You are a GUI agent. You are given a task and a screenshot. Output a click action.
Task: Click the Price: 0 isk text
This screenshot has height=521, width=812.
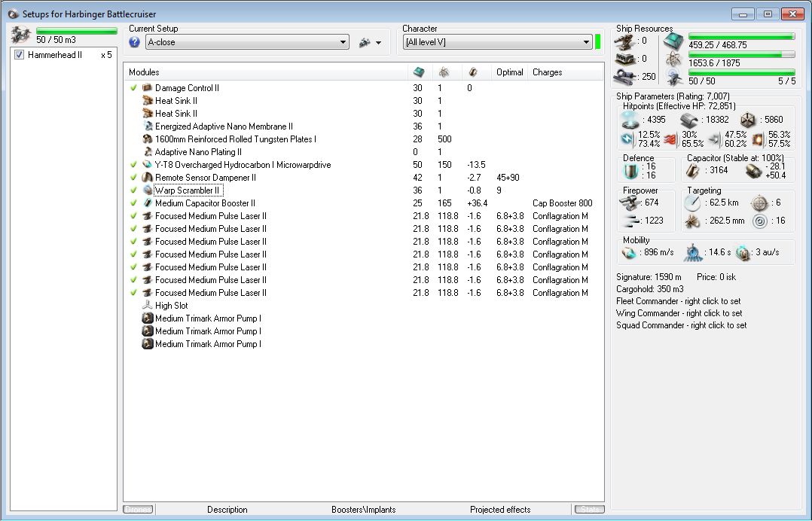click(x=716, y=277)
